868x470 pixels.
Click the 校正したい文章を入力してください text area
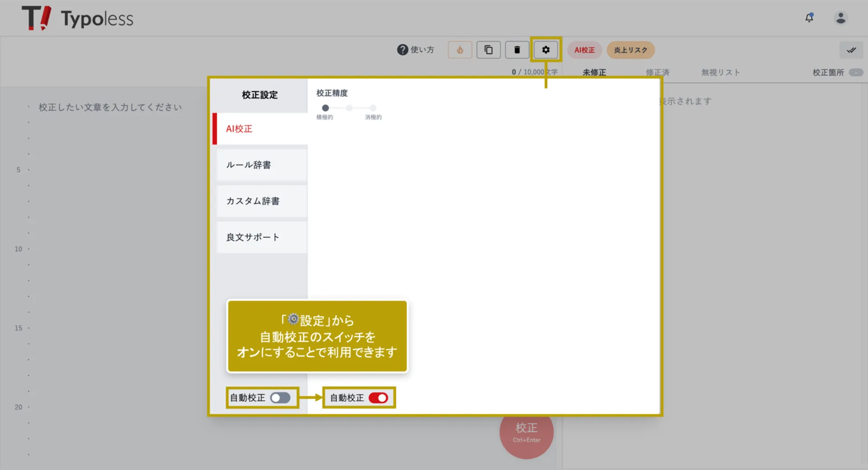pos(110,107)
